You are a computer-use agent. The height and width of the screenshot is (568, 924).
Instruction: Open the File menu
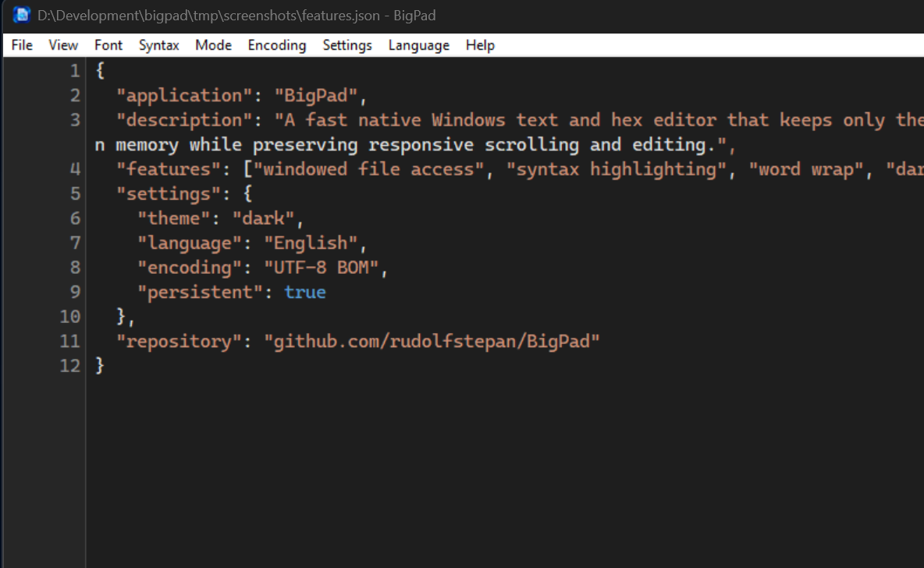coord(22,45)
